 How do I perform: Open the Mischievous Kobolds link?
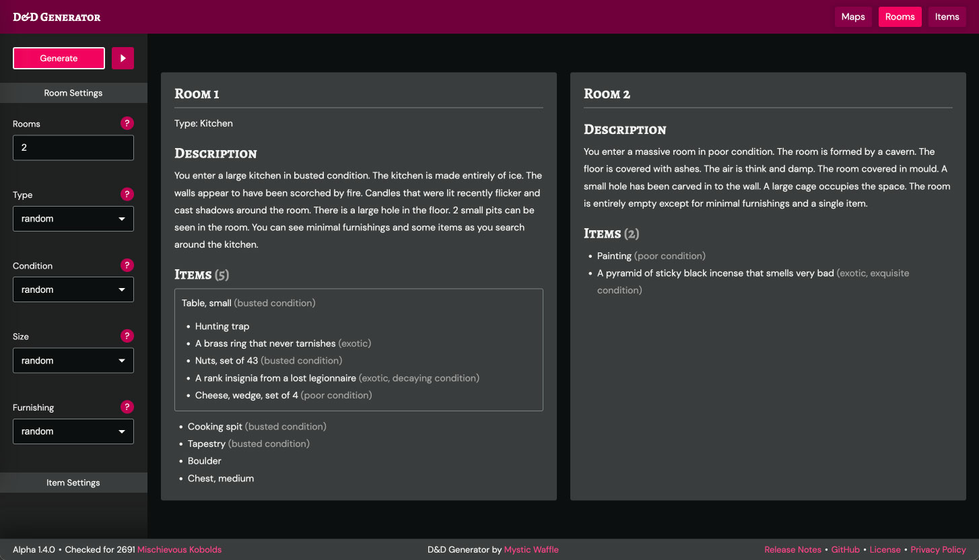pos(178,549)
